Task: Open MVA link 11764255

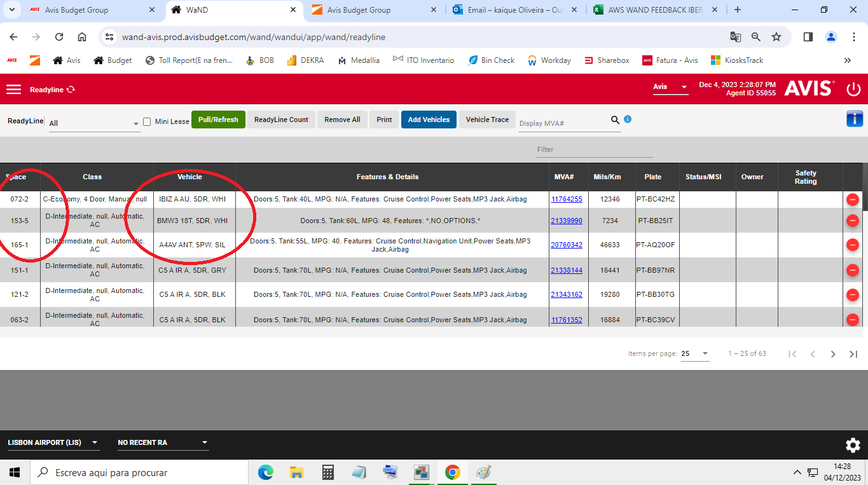Action: [567, 199]
